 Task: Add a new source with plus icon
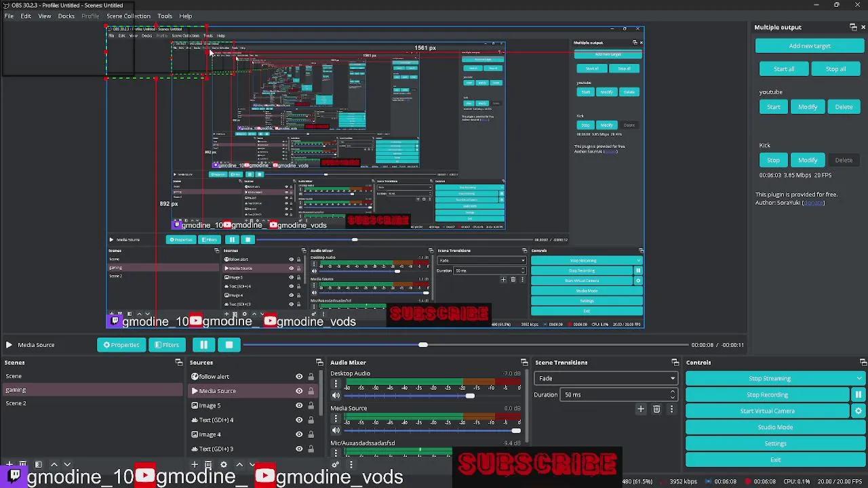pos(195,465)
